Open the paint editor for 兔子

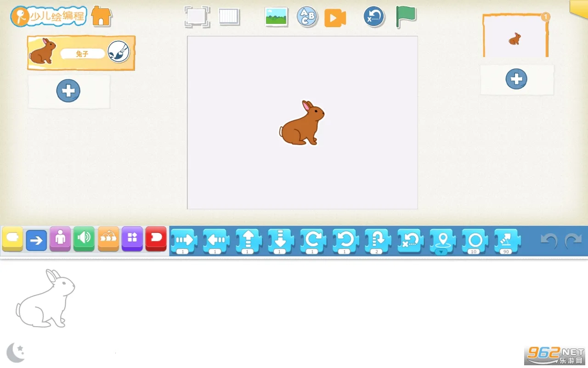pyautogui.click(x=118, y=52)
